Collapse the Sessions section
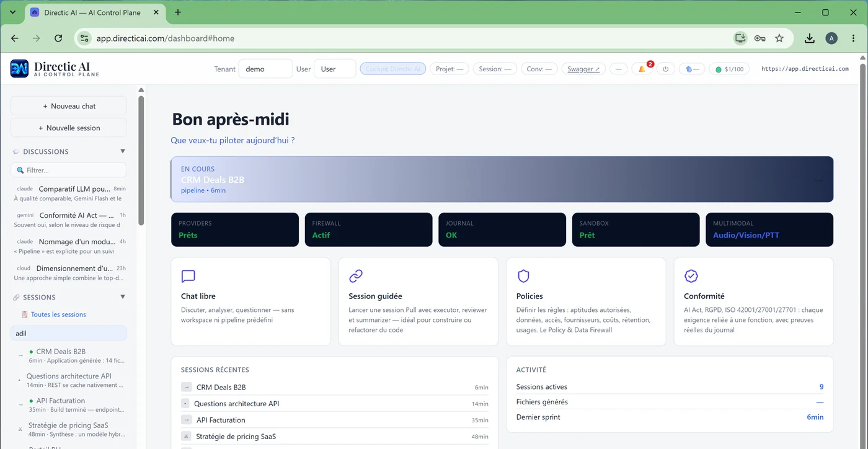 [x=123, y=297]
